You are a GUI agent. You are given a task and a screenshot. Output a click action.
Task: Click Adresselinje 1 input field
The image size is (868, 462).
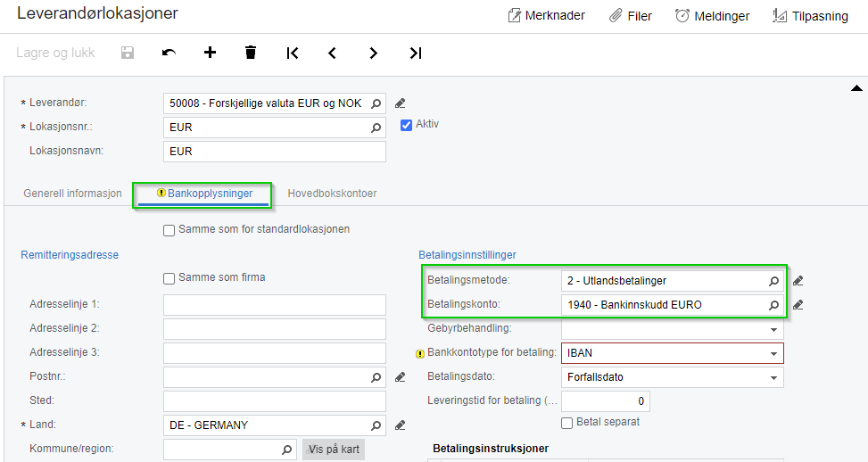pyautogui.click(x=275, y=305)
